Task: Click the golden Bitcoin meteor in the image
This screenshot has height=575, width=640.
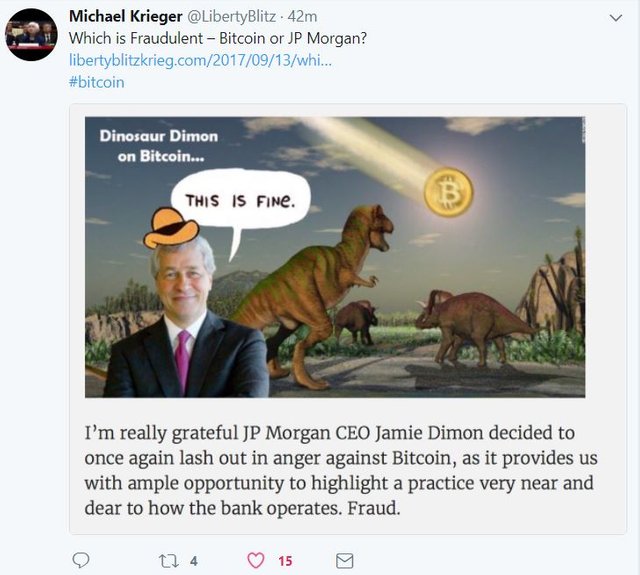Action: [448, 192]
